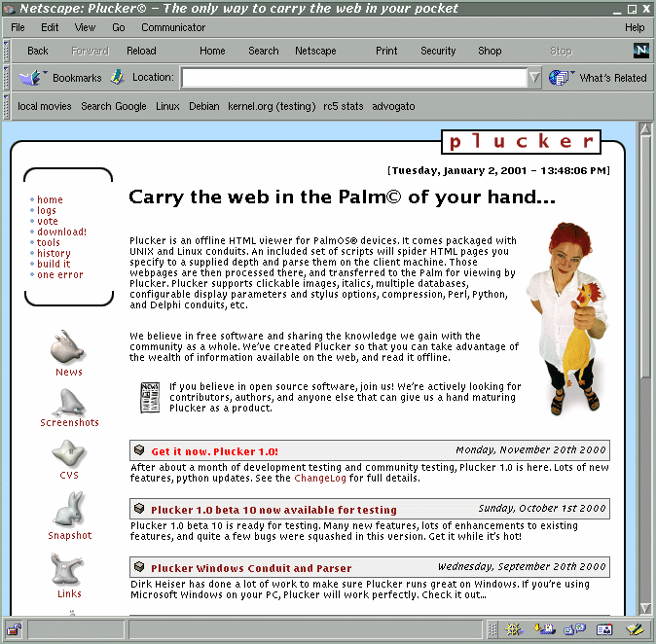Open the Search Google bookmark
Image resolution: width=656 pixels, height=644 pixels.
point(113,106)
